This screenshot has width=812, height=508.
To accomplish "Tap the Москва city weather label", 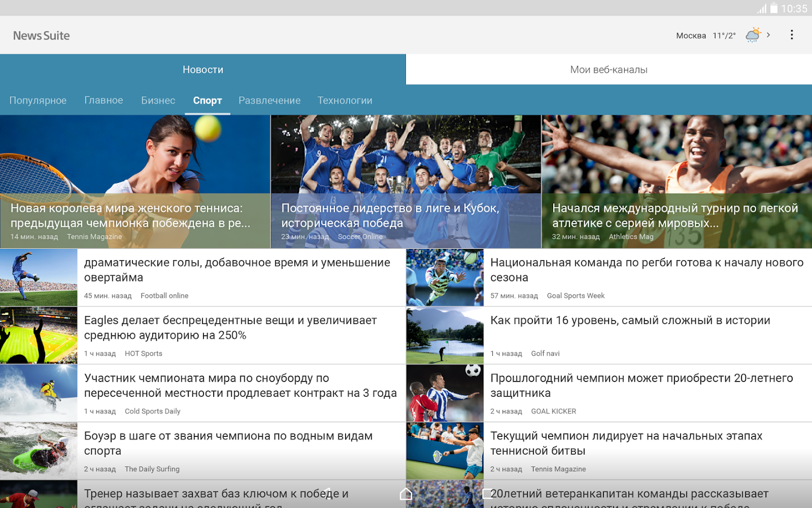I will pos(691,36).
